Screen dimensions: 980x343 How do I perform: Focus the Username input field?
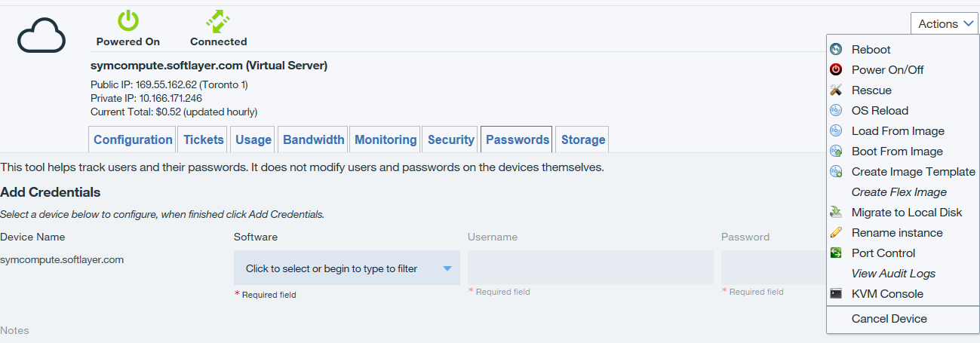[591, 268]
